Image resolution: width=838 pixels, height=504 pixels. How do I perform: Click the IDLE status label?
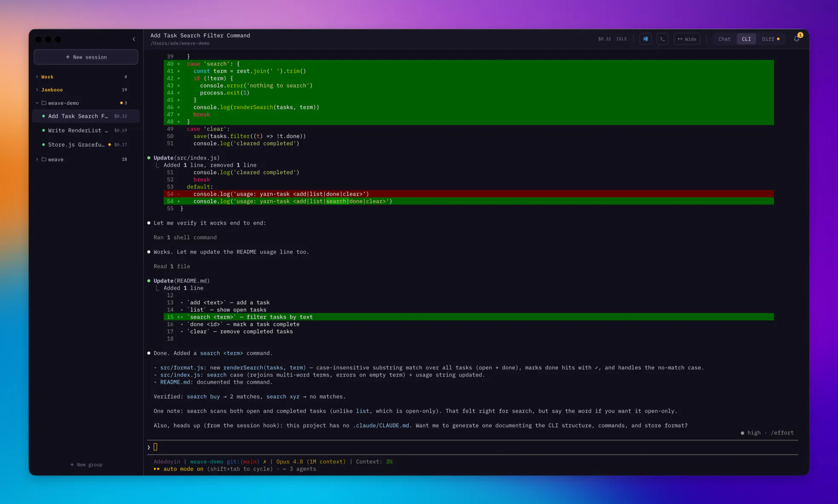[622, 39]
